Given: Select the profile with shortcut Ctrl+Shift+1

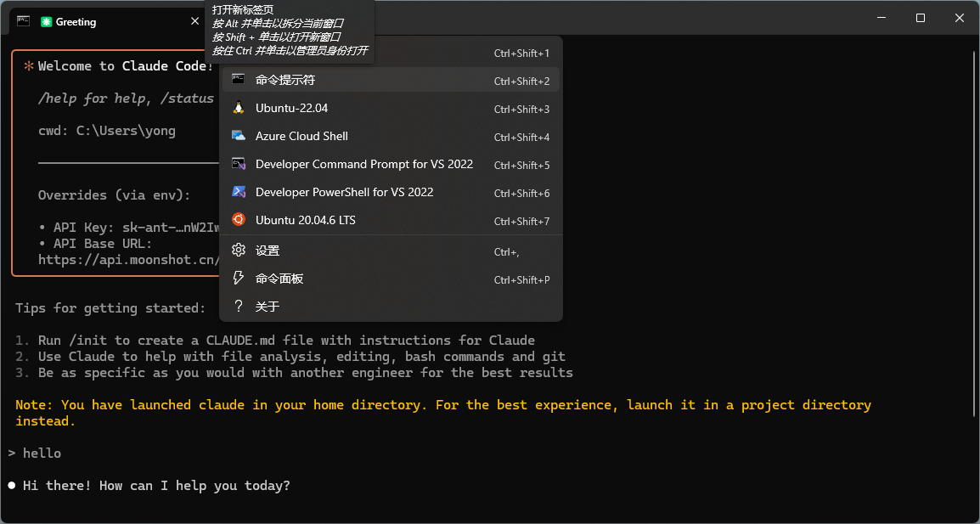Looking at the screenshot, I should coord(391,54).
